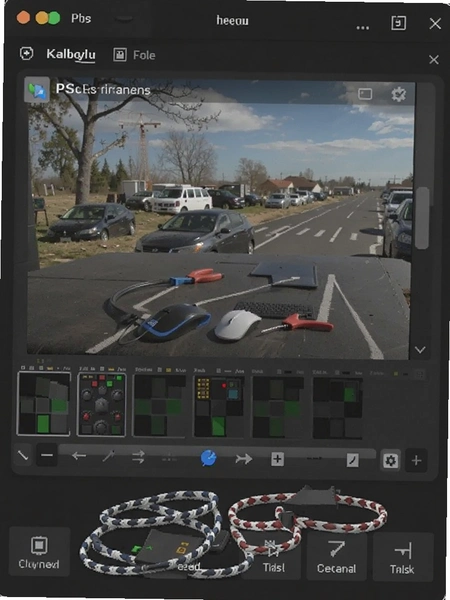Click the double right arrows swap icon
Image resolution: width=450 pixels, height=600 pixels.
tap(138, 457)
